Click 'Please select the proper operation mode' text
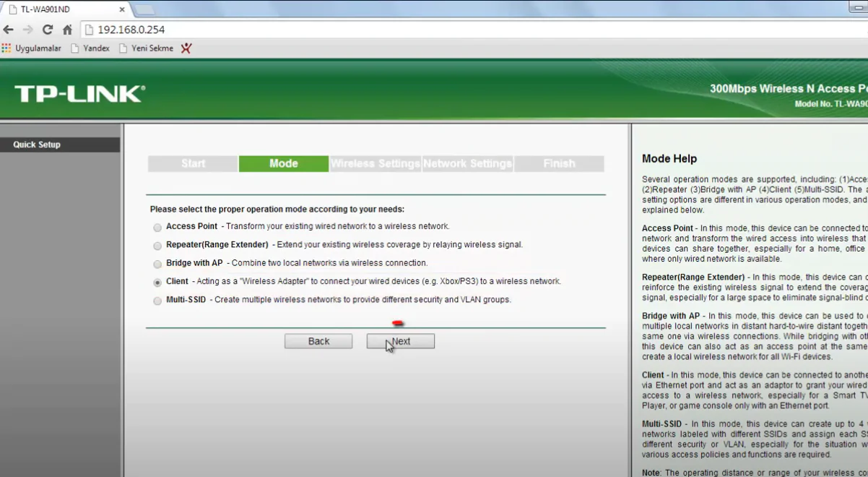The width and height of the screenshot is (868, 477). coord(277,209)
